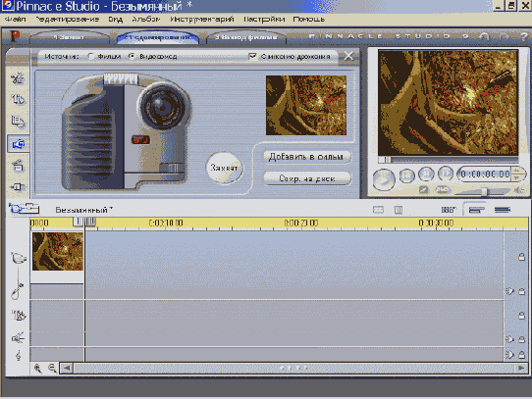Mute the original audio track
532x399 pixels.
tap(509, 291)
